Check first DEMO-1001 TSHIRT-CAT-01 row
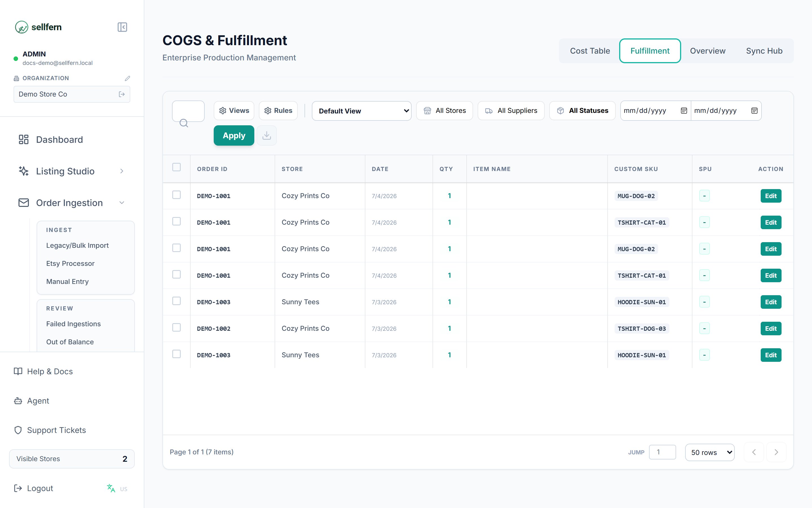Viewport: 812px width, 508px height. click(x=176, y=222)
